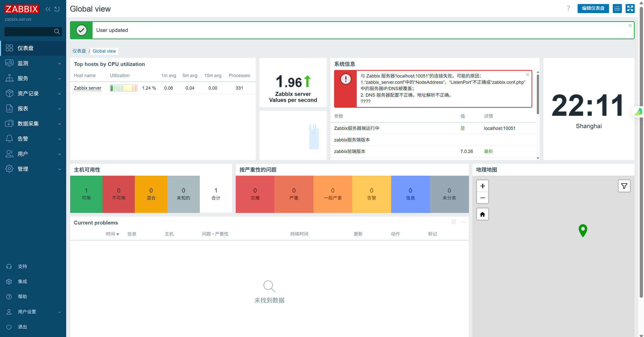
Task: Open Current problems widget gear settings
Action: point(454,222)
